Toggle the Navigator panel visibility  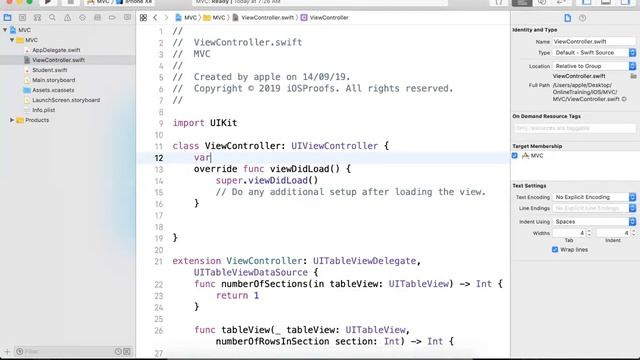pyautogui.click(x=587, y=2)
